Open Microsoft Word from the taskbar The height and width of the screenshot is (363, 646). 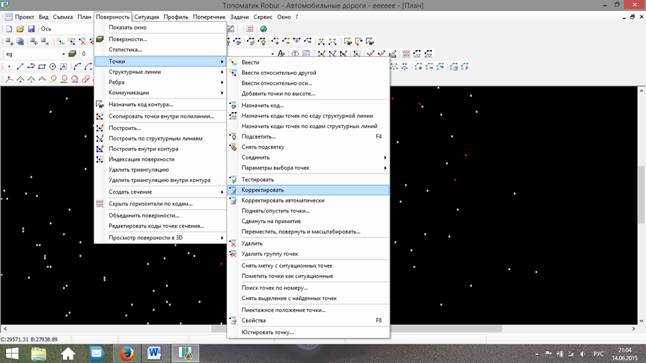(x=154, y=353)
